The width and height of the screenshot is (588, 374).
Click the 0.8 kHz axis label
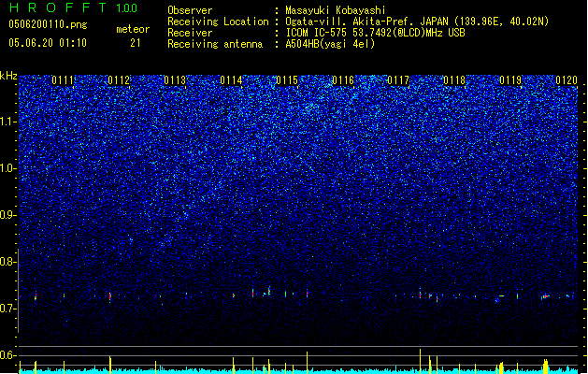point(8,262)
